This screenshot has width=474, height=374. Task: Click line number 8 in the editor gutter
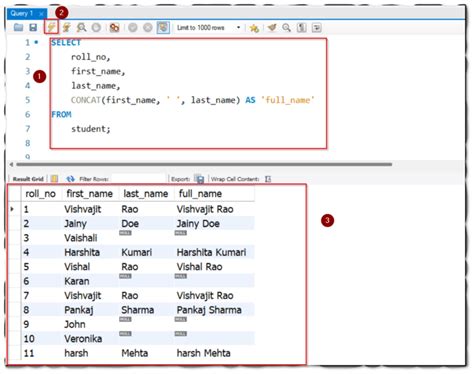point(28,143)
